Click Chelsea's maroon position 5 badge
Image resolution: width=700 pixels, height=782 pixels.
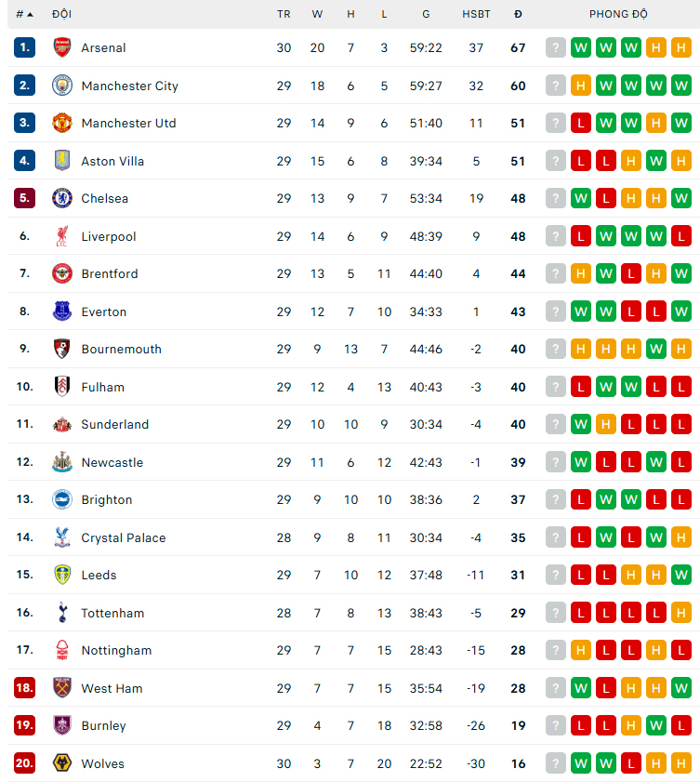[x=24, y=198]
